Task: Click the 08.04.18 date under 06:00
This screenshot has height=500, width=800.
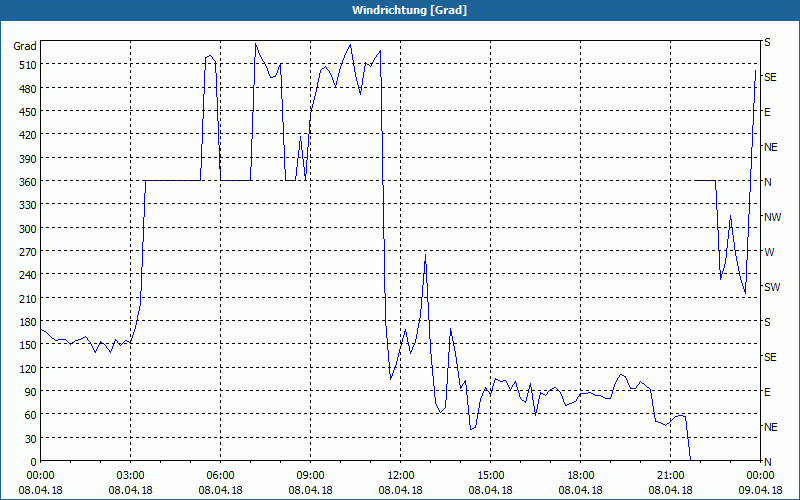Action: [x=220, y=490]
